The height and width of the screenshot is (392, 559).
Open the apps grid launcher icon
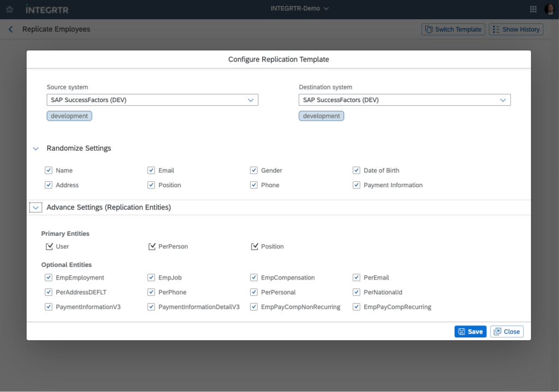(x=533, y=9)
